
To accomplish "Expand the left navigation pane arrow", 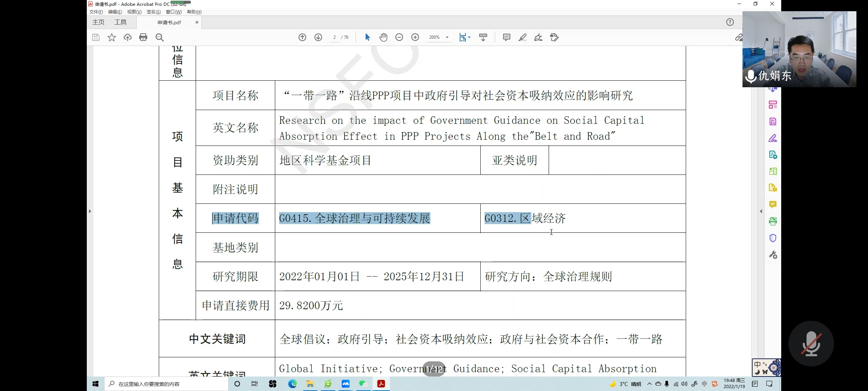I will [90, 211].
